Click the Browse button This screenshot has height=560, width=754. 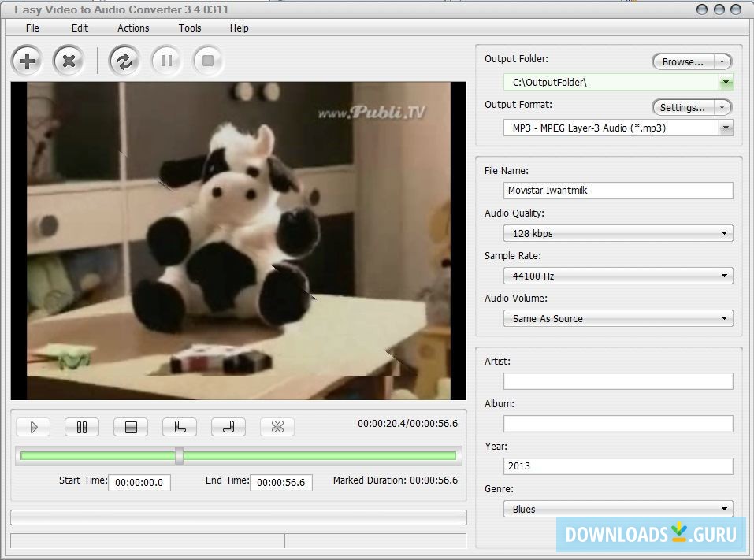pos(682,61)
